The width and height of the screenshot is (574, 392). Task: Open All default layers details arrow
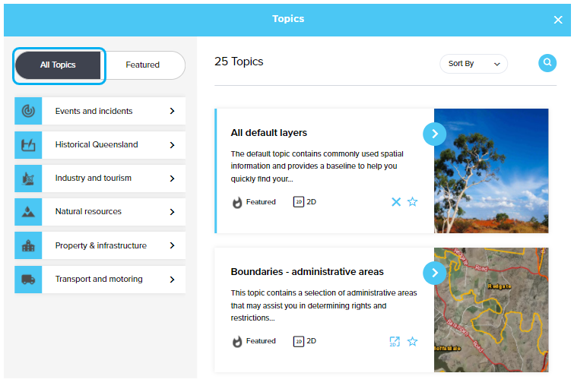[x=435, y=134]
